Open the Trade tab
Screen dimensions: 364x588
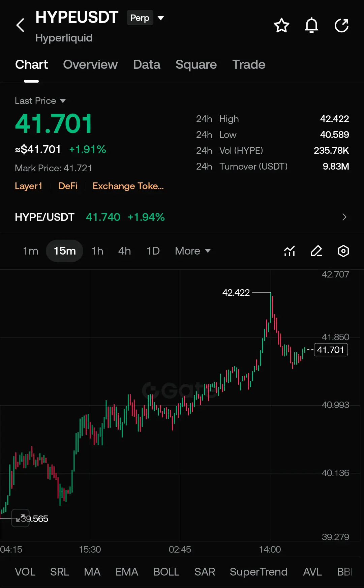[x=249, y=65]
